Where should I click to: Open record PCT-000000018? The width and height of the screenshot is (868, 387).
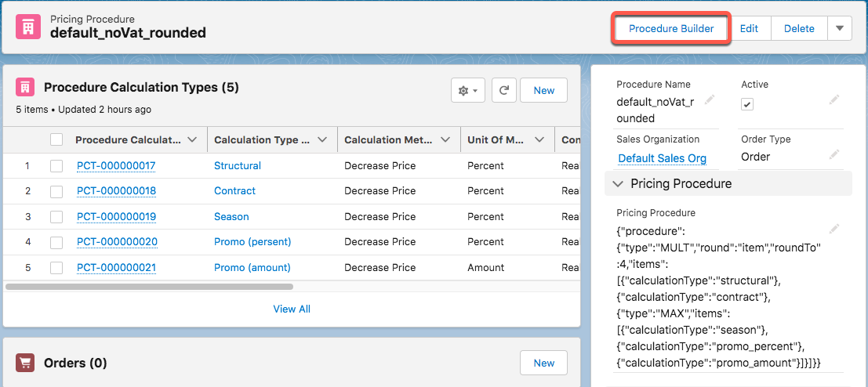coord(116,190)
